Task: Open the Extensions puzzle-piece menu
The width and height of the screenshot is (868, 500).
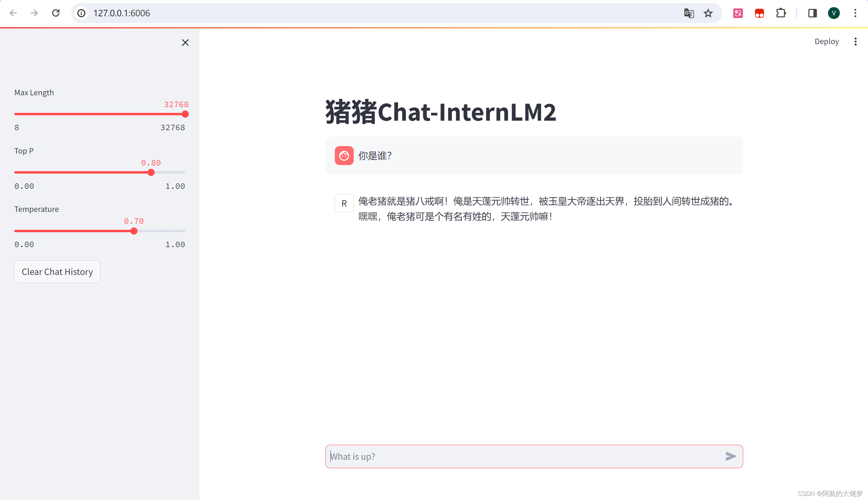Action: tap(781, 13)
